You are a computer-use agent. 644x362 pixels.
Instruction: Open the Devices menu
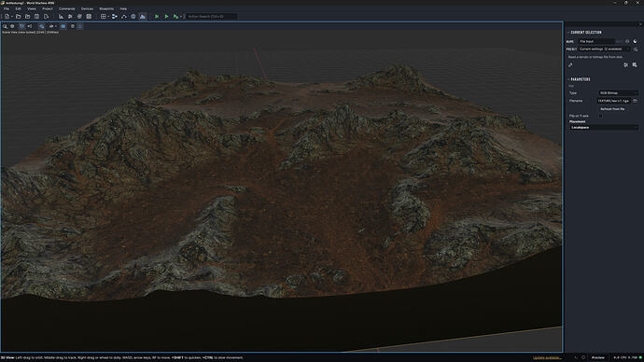click(87, 8)
